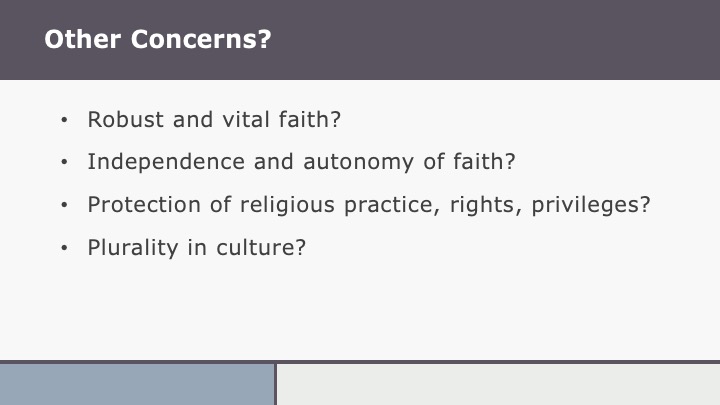Select the "Protection of religious practice" bullet line
This screenshot has height=405, width=720.
click(x=369, y=204)
